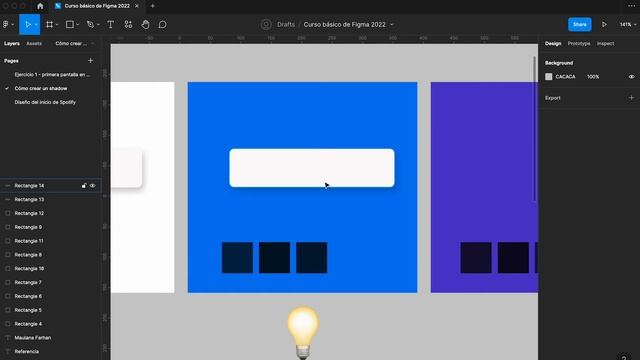Viewport: 640px width, 360px height.
Task: Open the shape tools dropdown arrow
Action: [x=78, y=25]
